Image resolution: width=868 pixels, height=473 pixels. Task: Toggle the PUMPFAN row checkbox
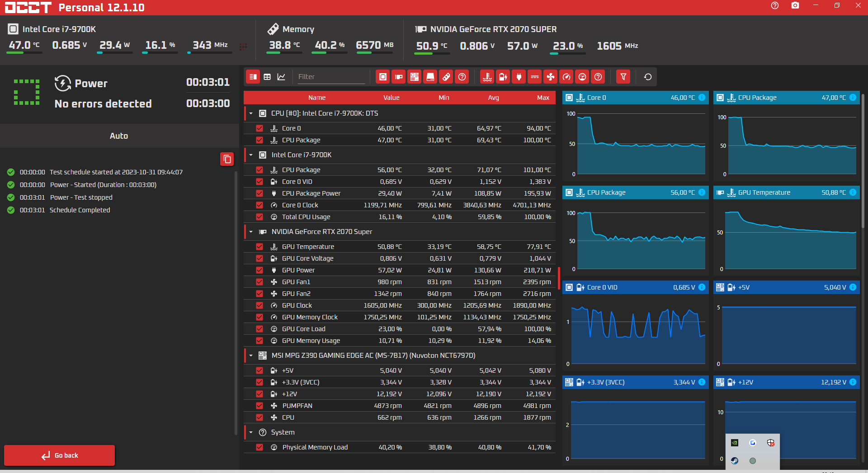pos(259,406)
